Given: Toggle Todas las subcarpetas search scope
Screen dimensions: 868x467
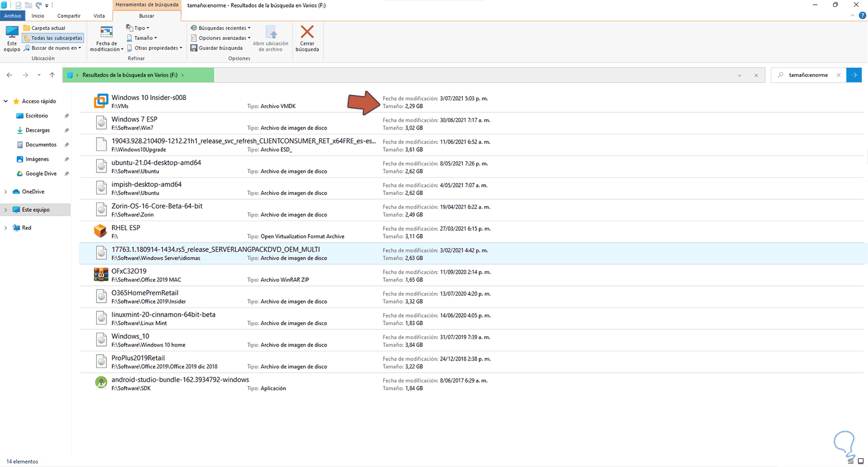Looking at the screenshot, I should [x=53, y=38].
